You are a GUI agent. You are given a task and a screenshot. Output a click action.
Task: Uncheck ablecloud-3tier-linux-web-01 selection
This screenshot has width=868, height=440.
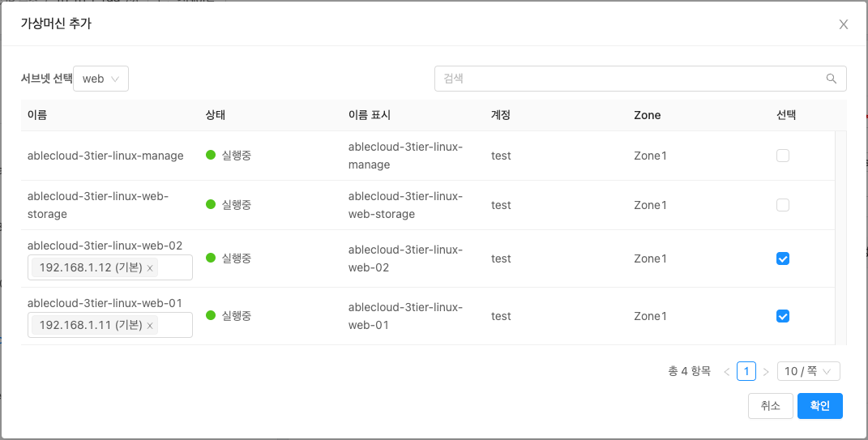783,316
